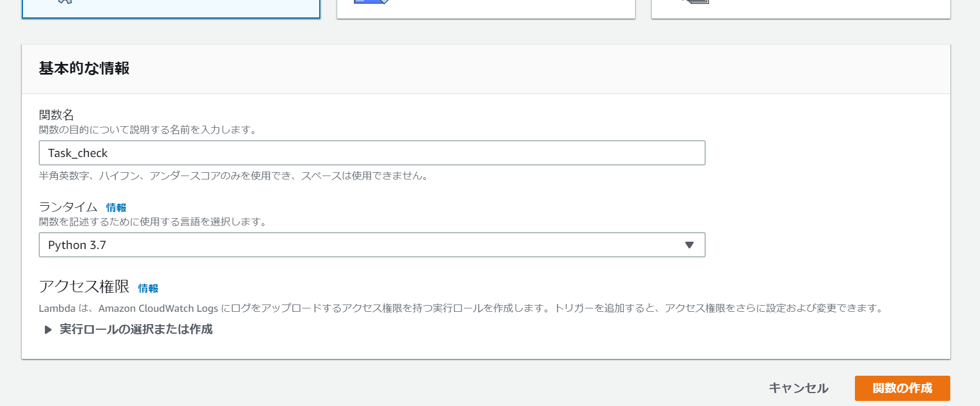The image size is (980, 406).
Task: Click the 関数名 input field containing Task_check
Action: coord(372,153)
